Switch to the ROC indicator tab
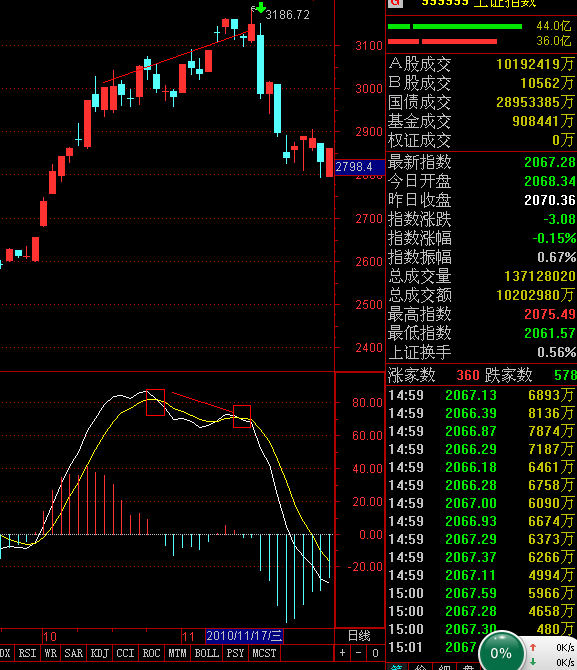577x670 pixels. click(x=151, y=653)
